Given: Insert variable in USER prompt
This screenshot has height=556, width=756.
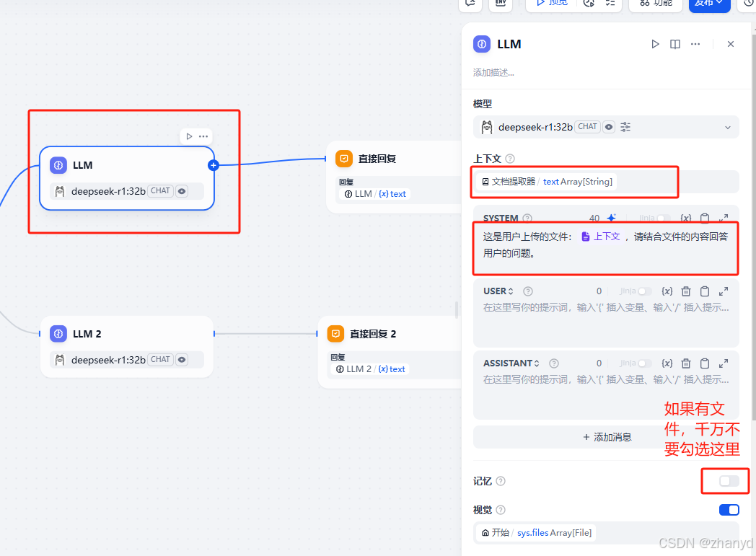Looking at the screenshot, I should coord(667,291).
